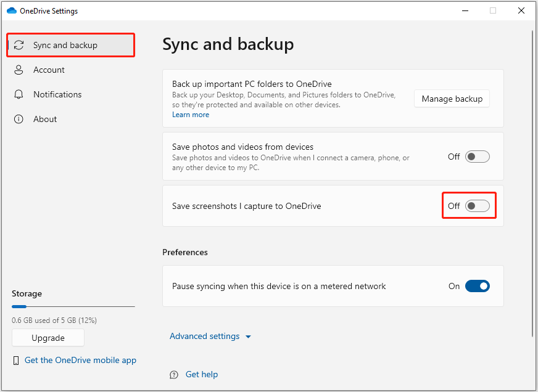This screenshot has width=538, height=392.
Task: Enable Save screenshots I capture to OneDrive
Action: (x=478, y=206)
